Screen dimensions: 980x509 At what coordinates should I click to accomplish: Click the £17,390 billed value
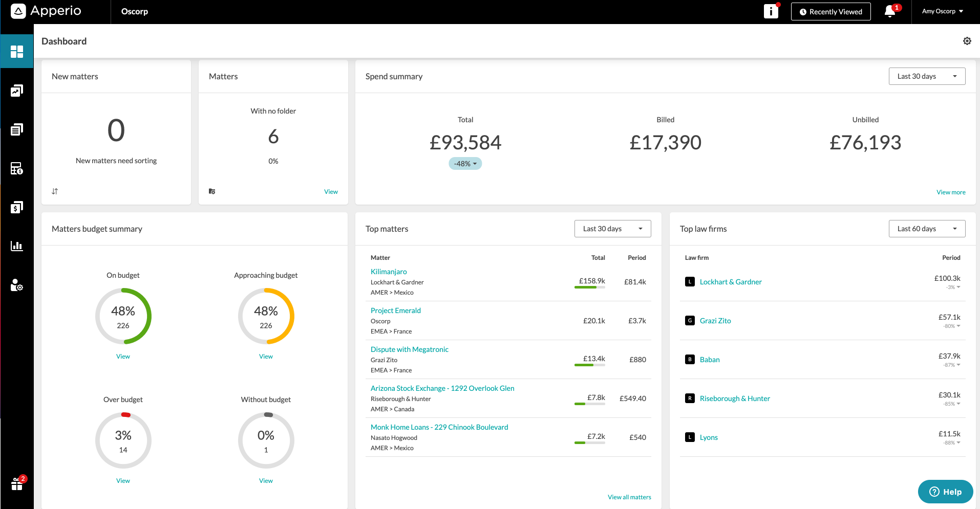click(x=665, y=143)
